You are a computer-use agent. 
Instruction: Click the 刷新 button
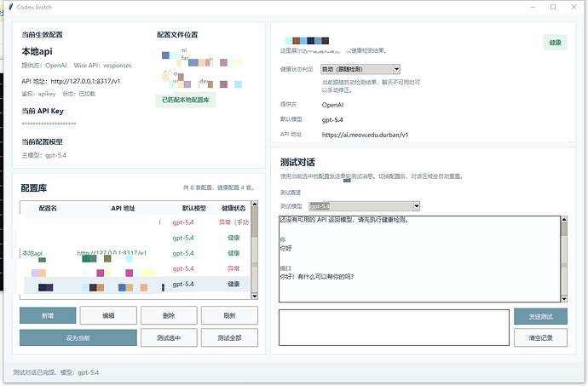click(229, 315)
